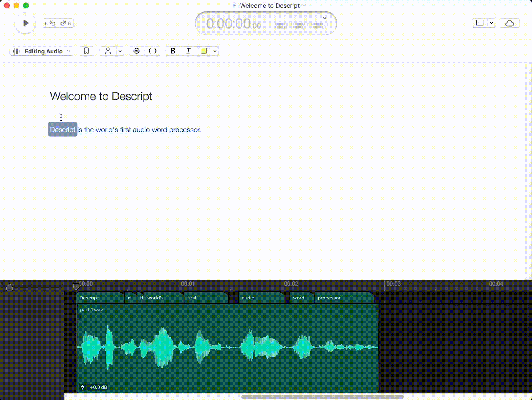Toggle italic formatting

(188, 51)
